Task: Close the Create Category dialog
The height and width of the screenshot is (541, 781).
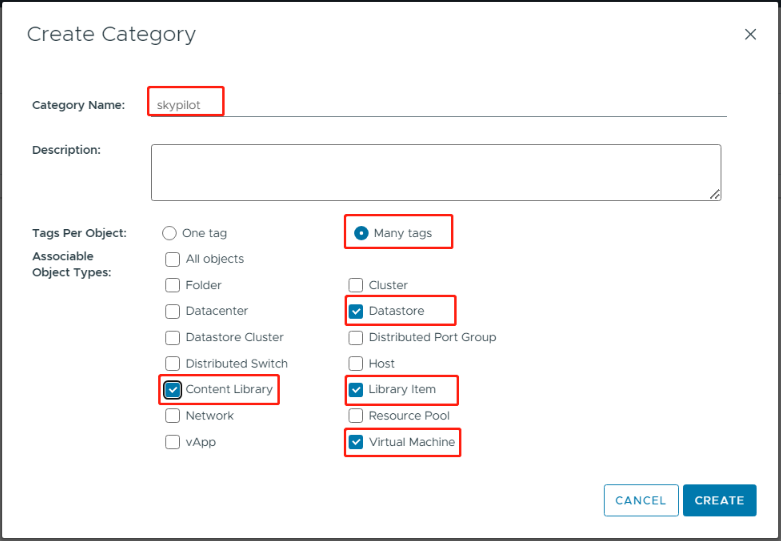Action: (750, 34)
